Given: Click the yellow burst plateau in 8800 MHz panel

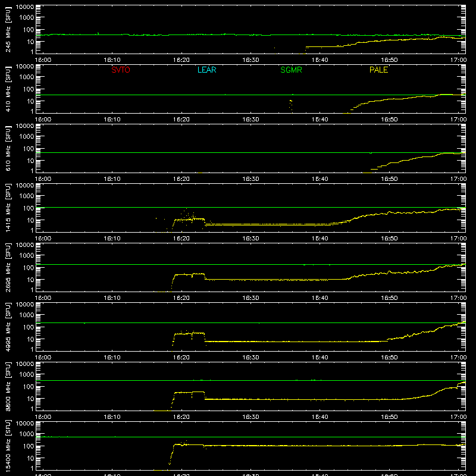Looking at the screenshot, I should point(189,392).
